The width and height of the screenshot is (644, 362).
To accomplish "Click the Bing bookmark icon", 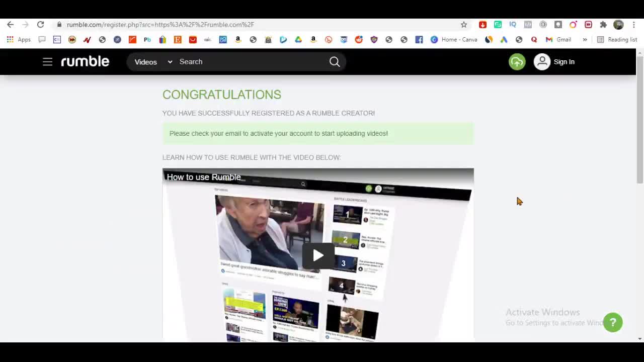I will [283, 40].
